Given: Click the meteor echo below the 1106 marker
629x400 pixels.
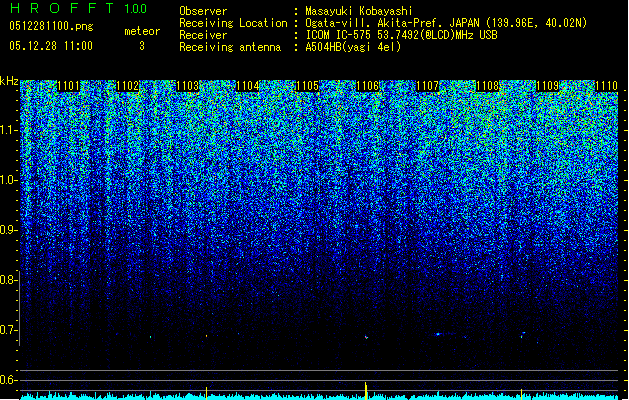Looking at the screenshot, I should pyautogui.click(x=366, y=337).
